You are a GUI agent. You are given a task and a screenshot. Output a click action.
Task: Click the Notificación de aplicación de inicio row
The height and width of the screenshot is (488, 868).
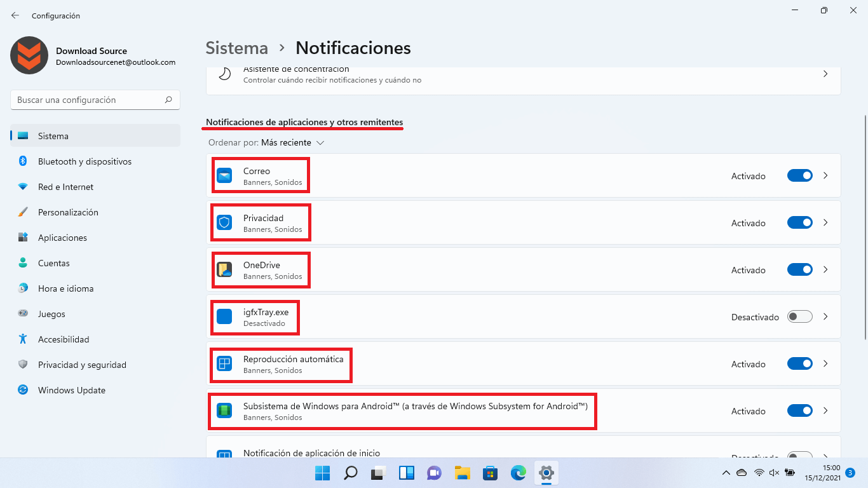tap(523, 446)
